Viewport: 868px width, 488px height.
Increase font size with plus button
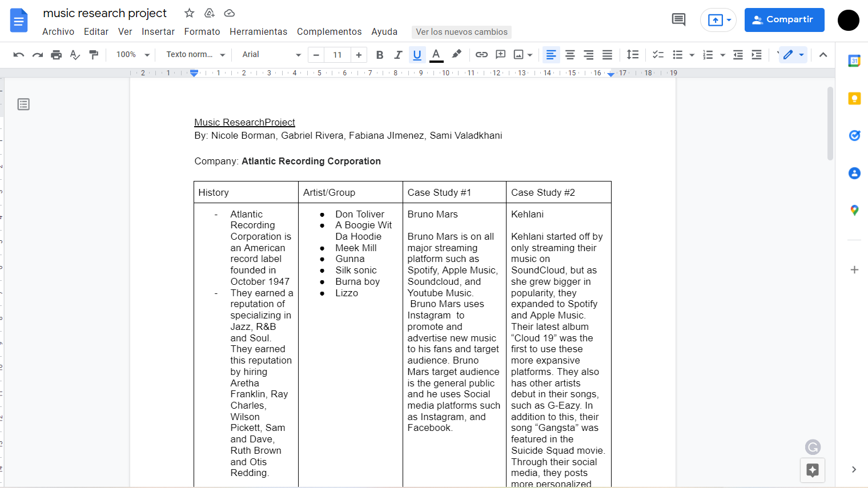[x=359, y=55]
